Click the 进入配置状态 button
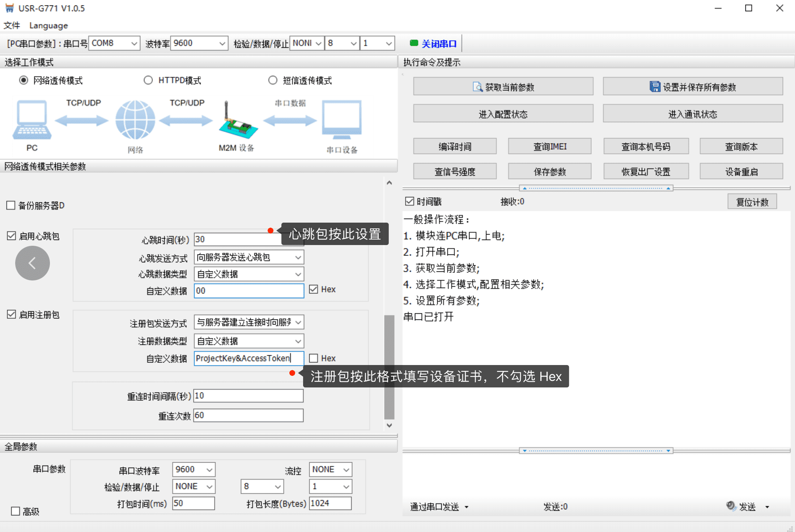The height and width of the screenshot is (532, 795). tap(503, 114)
